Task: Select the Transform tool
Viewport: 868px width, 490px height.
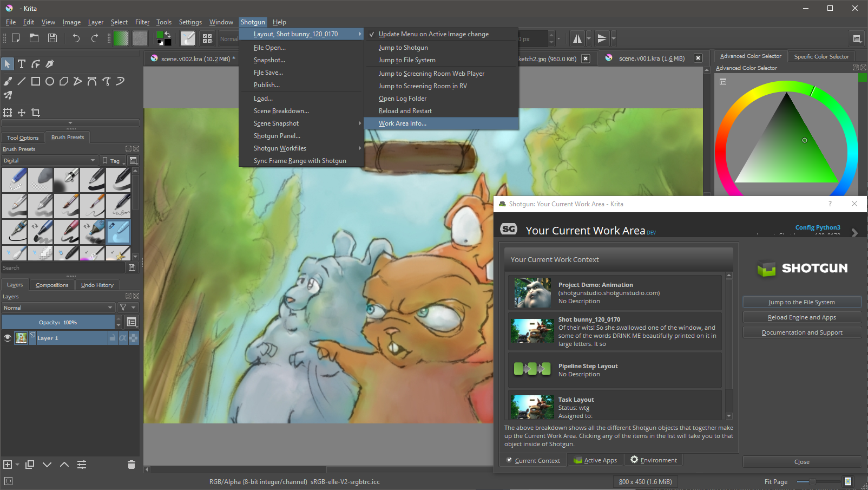Action: point(8,113)
